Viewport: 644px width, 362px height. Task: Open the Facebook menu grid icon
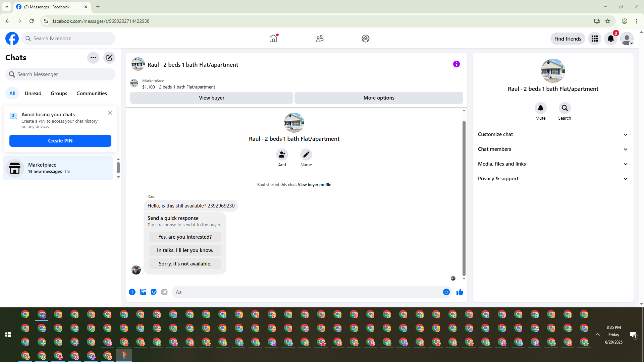594,39
